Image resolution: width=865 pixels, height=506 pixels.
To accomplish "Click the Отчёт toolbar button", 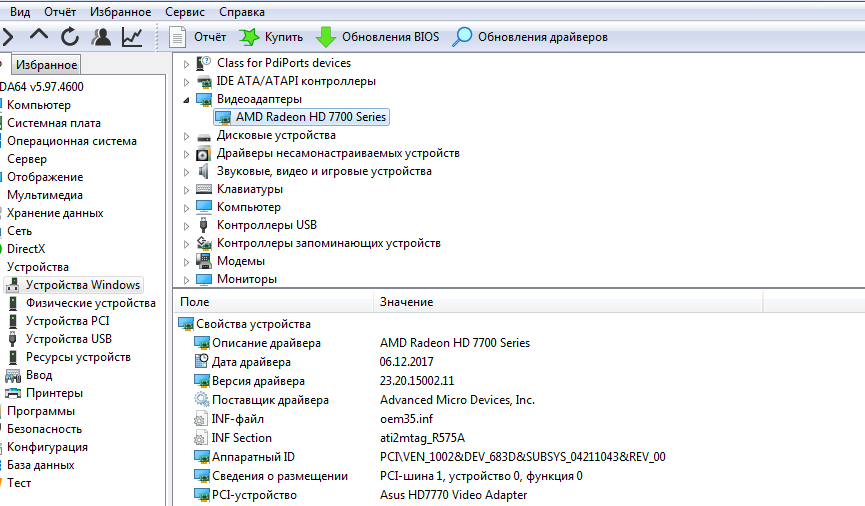I will (198, 37).
